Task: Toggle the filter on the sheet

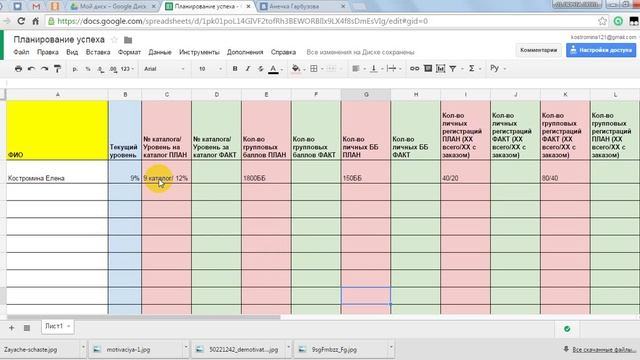Action: (x=453, y=69)
